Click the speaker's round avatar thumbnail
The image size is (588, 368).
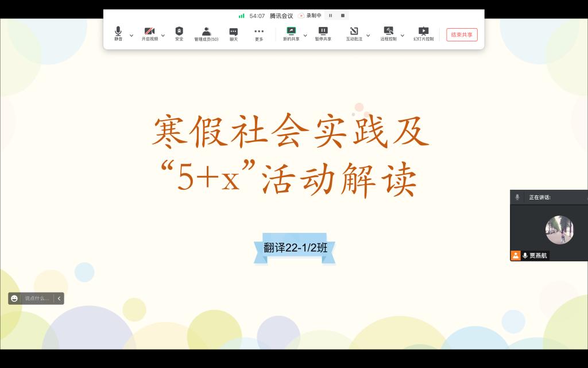coord(559,229)
